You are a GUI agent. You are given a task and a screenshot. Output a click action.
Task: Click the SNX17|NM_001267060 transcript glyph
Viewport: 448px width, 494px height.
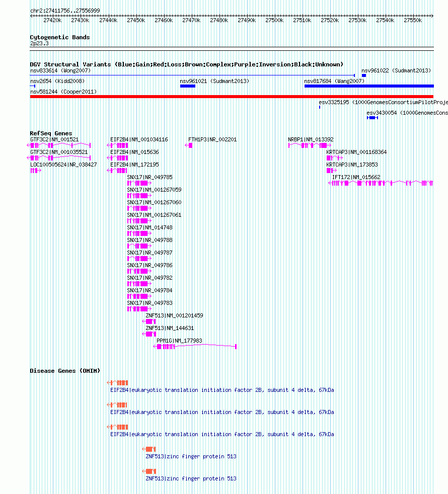point(139,208)
